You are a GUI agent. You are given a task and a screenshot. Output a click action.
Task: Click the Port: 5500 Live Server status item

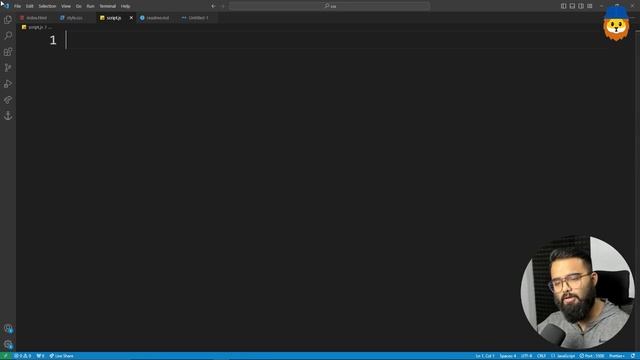pyautogui.click(x=592, y=356)
